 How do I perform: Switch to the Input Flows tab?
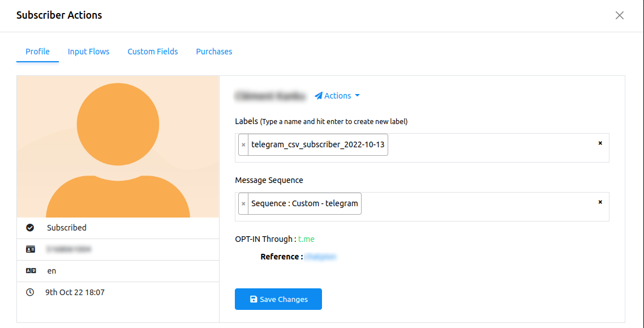[x=88, y=51]
